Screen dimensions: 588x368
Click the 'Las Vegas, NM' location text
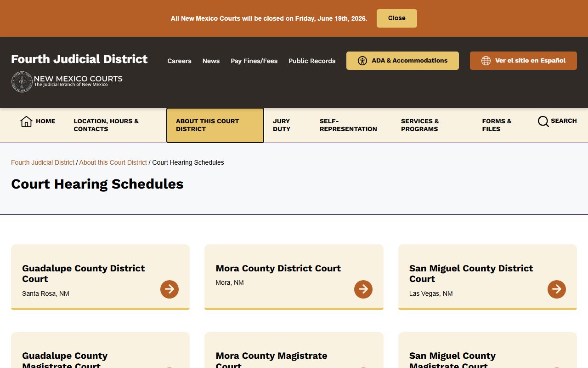[x=431, y=293]
